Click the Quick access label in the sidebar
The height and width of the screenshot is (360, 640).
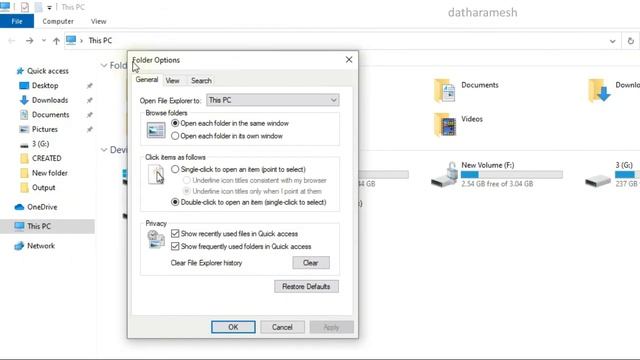tap(48, 71)
